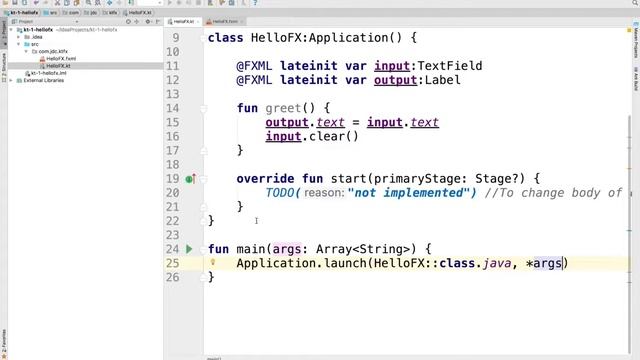The height and width of the screenshot is (360, 640).
Task: Click Collapse All icon in Project panel
Action: click(x=137, y=22)
